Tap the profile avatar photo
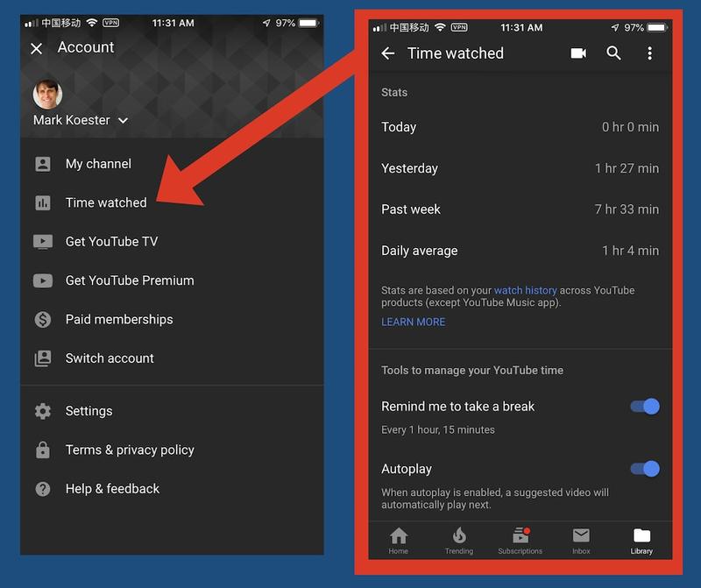The width and height of the screenshot is (701, 588). (47, 94)
